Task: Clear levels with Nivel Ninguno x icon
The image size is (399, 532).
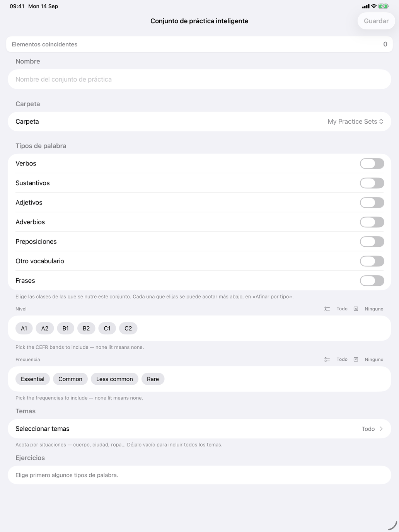Action: pyautogui.click(x=356, y=309)
